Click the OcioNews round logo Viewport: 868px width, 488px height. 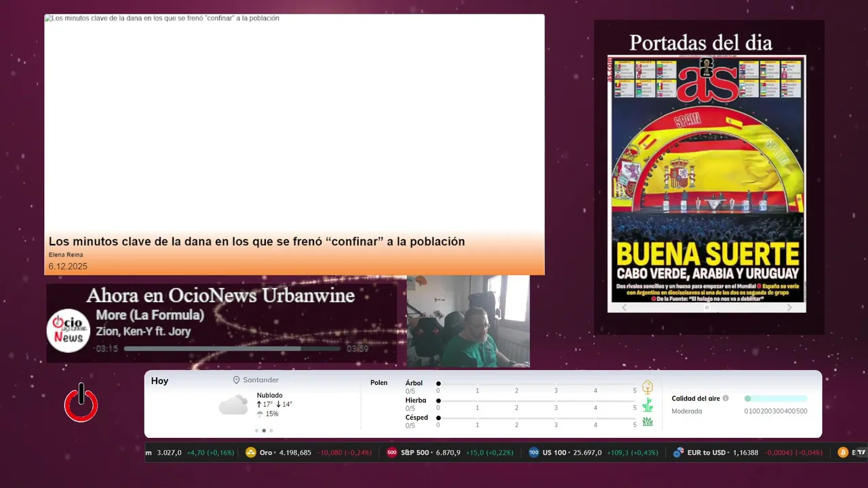(68, 330)
